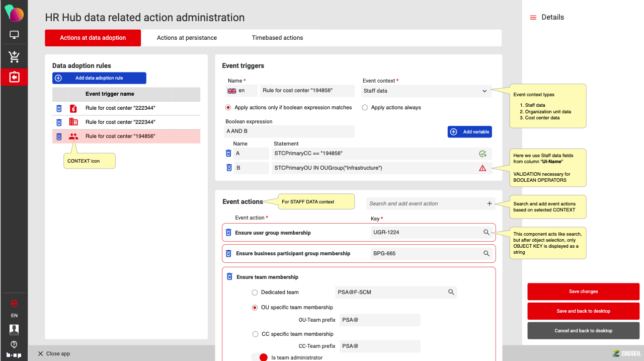
Task: Open the language selector showing en
Action: (241, 91)
